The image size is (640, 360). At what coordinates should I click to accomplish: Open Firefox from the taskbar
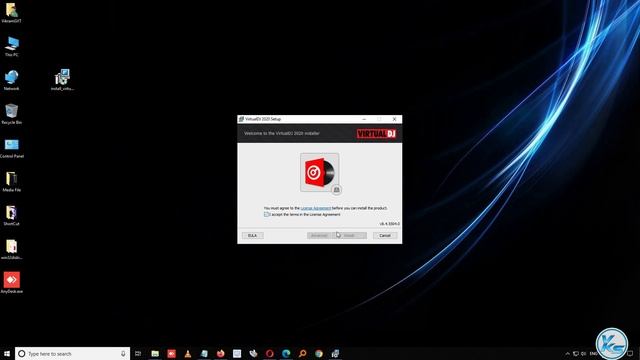(x=220, y=353)
